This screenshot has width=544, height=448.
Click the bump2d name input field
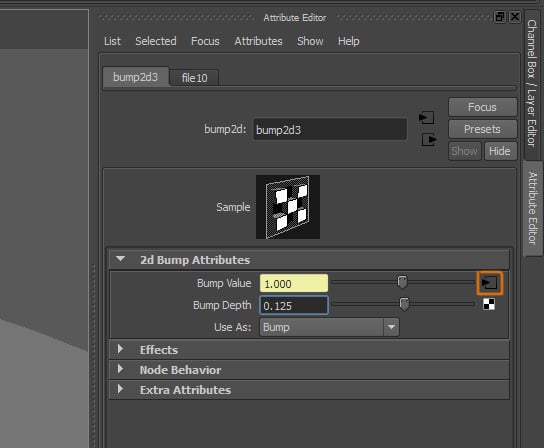pyautogui.click(x=330, y=129)
